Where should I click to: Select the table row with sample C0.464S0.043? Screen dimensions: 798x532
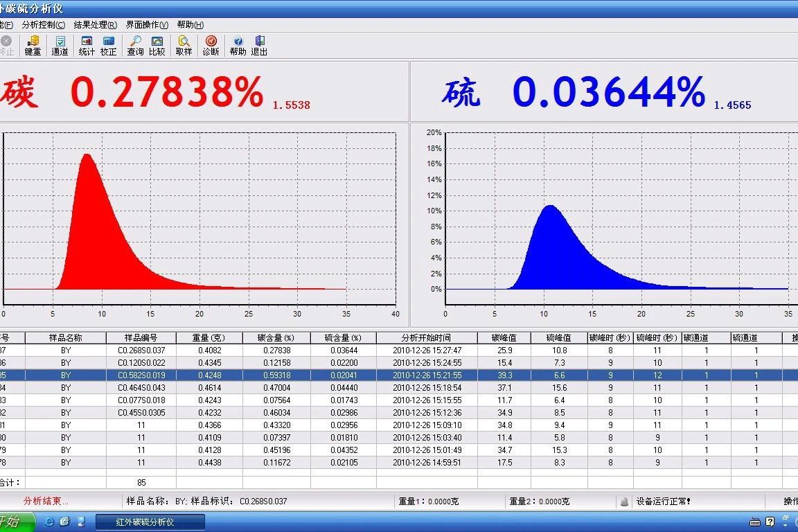(208, 388)
